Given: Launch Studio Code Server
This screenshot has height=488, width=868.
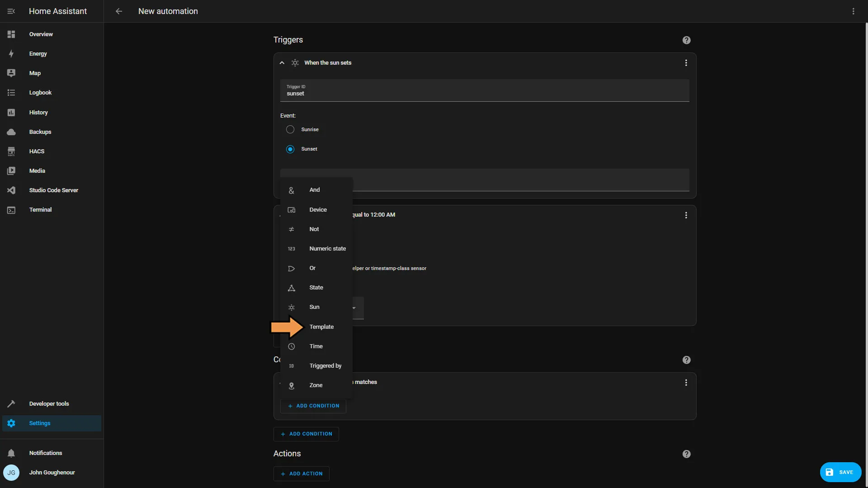Looking at the screenshot, I should click(52, 190).
